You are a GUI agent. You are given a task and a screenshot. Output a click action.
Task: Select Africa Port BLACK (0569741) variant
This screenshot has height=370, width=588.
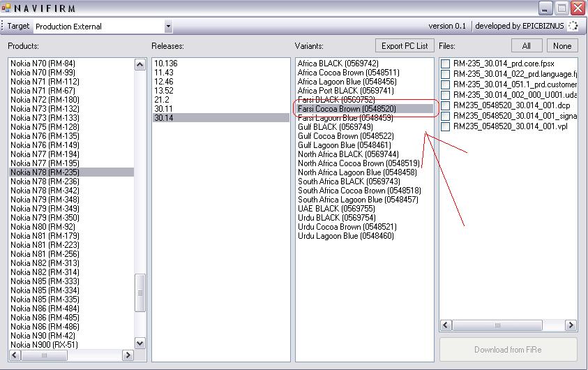pos(365,91)
